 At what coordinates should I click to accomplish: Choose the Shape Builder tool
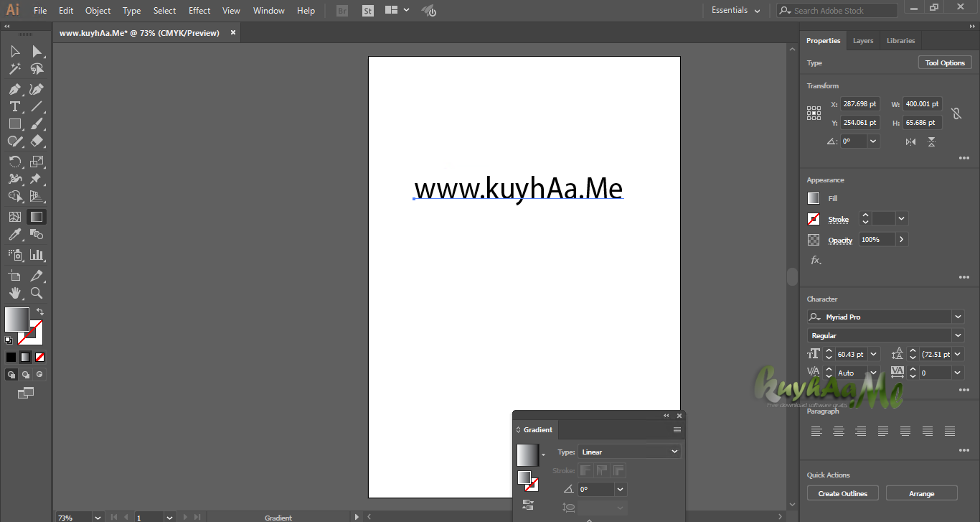coord(15,196)
